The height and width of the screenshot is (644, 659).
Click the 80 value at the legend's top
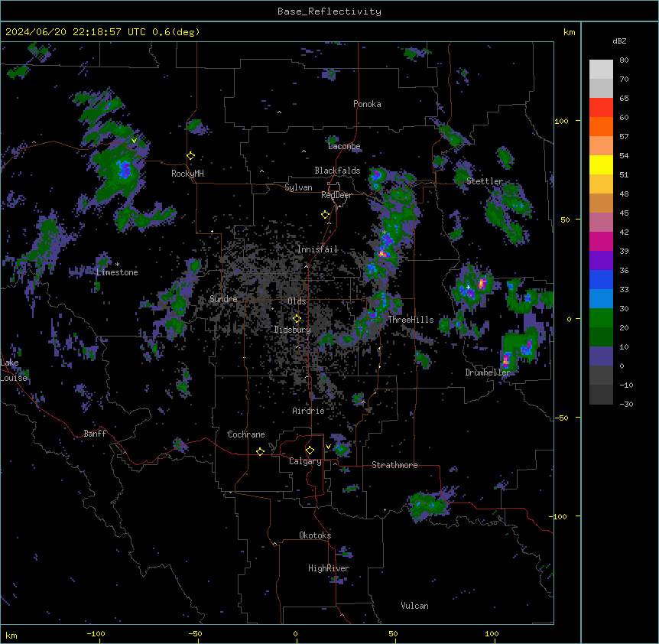(x=624, y=60)
